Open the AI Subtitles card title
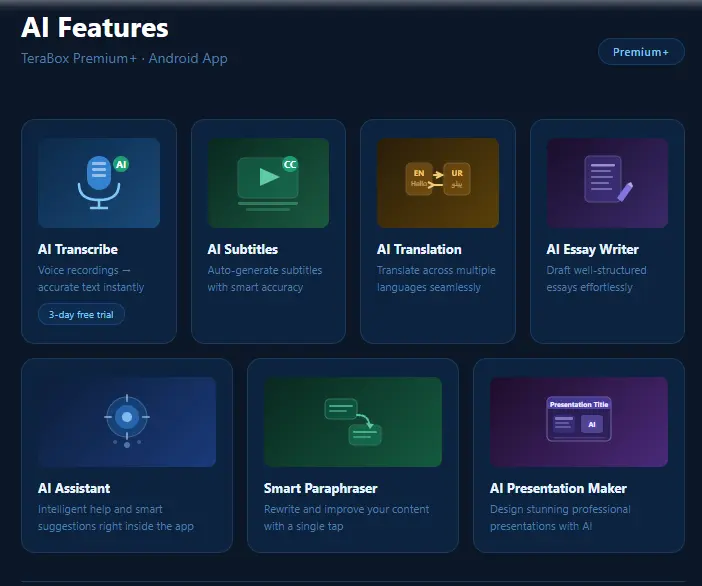The width and height of the screenshot is (702, 586). coord(243,249)
